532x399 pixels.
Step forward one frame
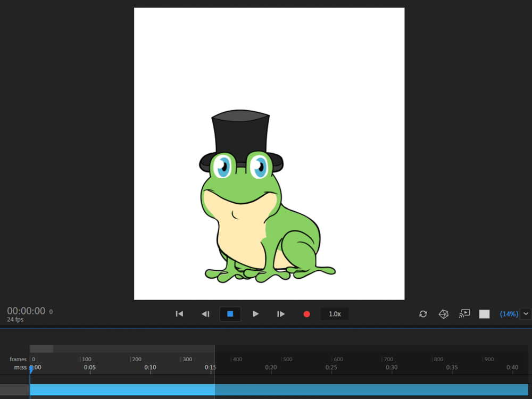(281, 314)
